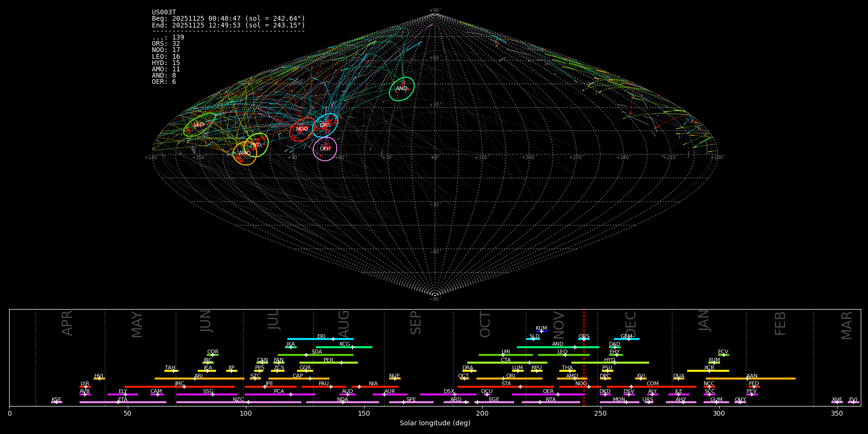
Task: Click the CAP shower bar in timeline
Action: [x=299, y=379]
